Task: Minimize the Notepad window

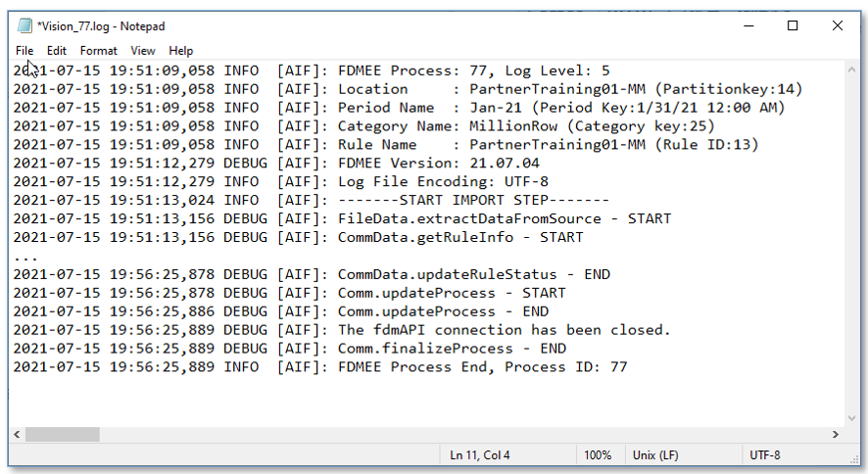Action: click(x=747, y=26)
